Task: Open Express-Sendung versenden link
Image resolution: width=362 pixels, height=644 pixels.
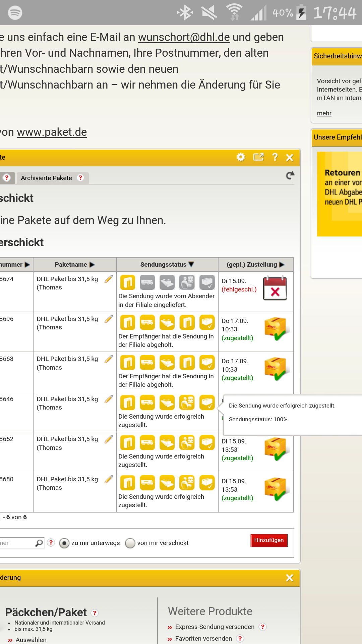Action: click(215, 627)
